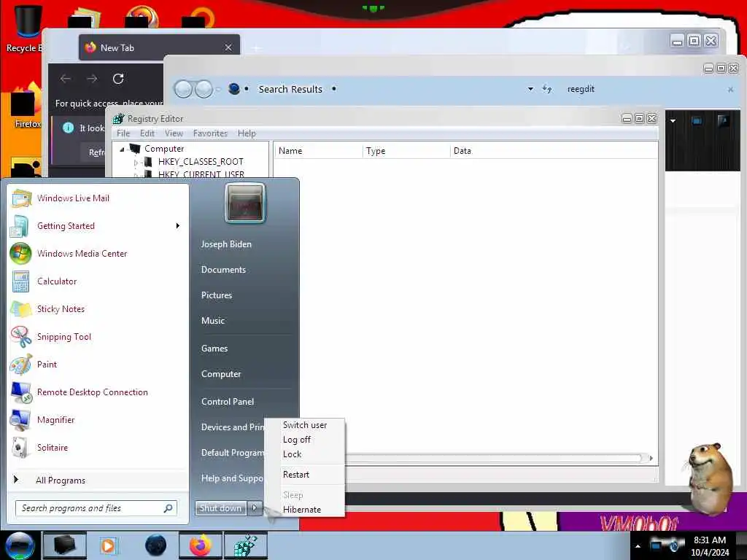This screenshot has width=747, height=560.
Task: Open File menu in Registry Editor
Action: point(123,133)
